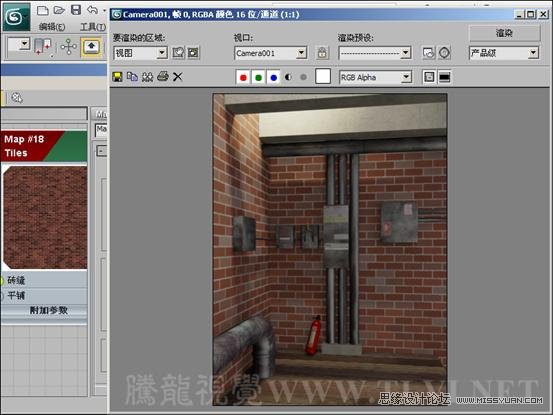The image size is (553, 415).
Task: Open Render Setup dialog icon
Action: 429,53
